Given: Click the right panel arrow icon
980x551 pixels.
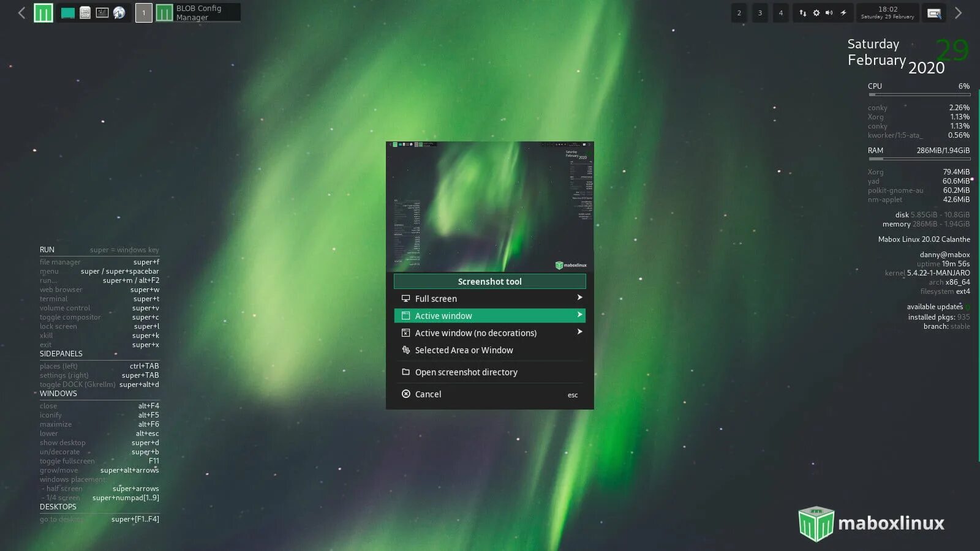Looking at the screenshot, I should click(959, 13).
